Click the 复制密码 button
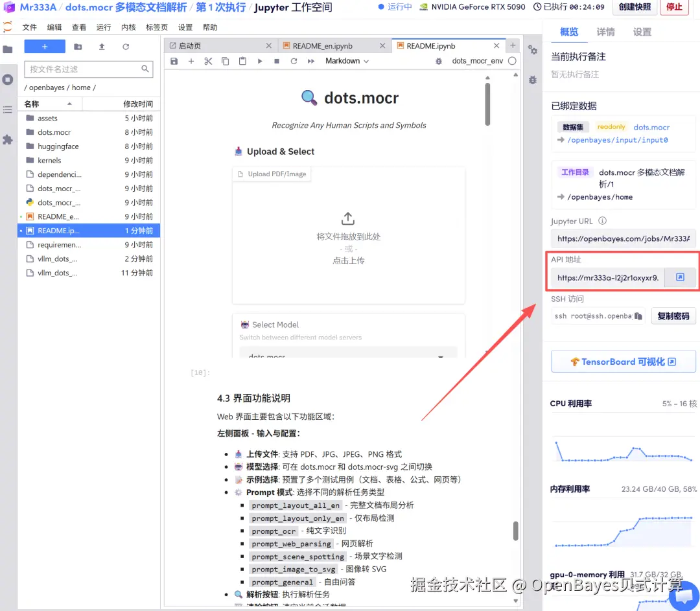The height and width of the screenshot is (611, 700). tap(673, 316)
